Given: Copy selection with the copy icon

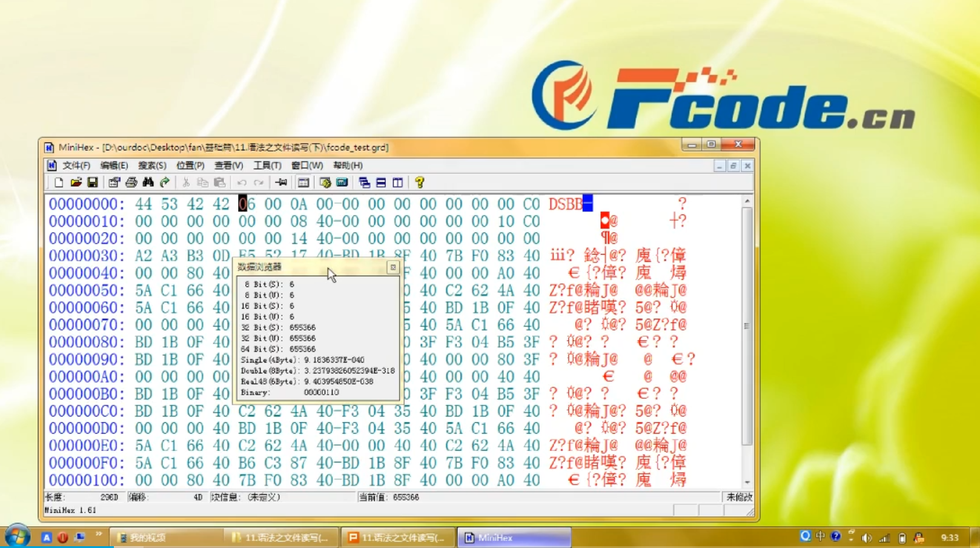Looking at the screenshot, I should tap(203, 182).
